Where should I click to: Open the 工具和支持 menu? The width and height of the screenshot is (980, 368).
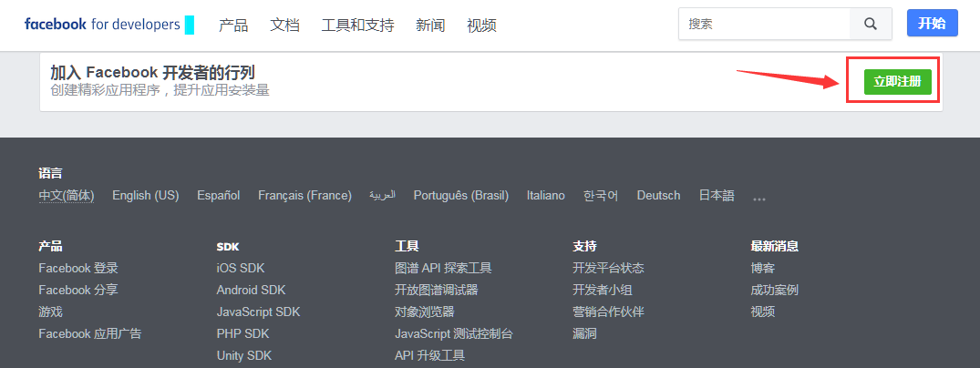click(357, 25)
